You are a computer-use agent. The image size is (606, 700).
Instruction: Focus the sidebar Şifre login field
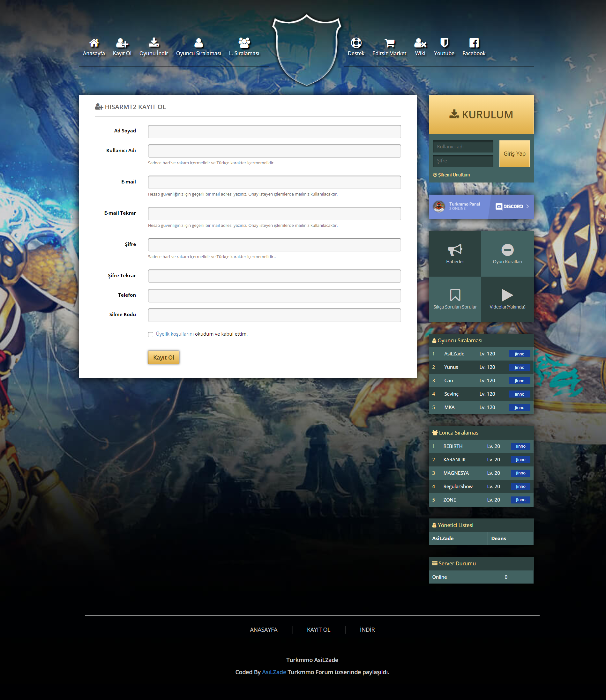coord(463,160)
